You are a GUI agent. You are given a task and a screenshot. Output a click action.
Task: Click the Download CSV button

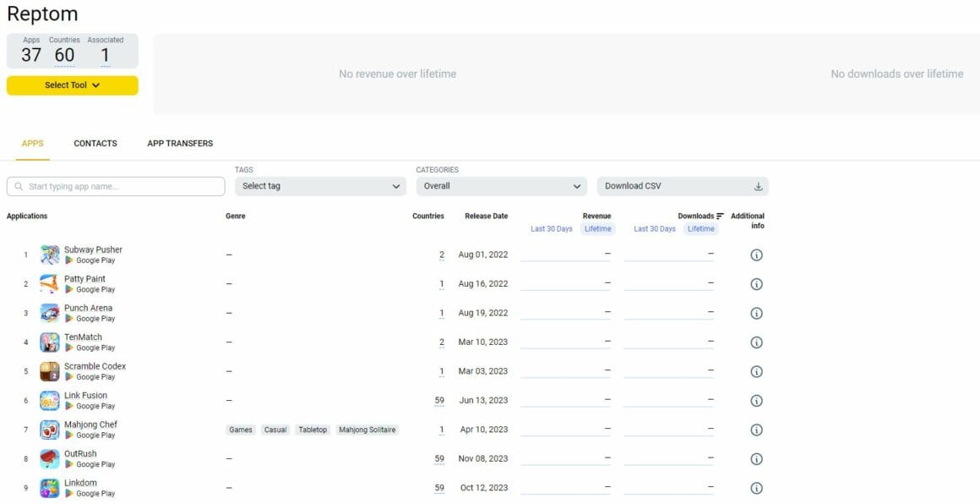tap(683, 186)
